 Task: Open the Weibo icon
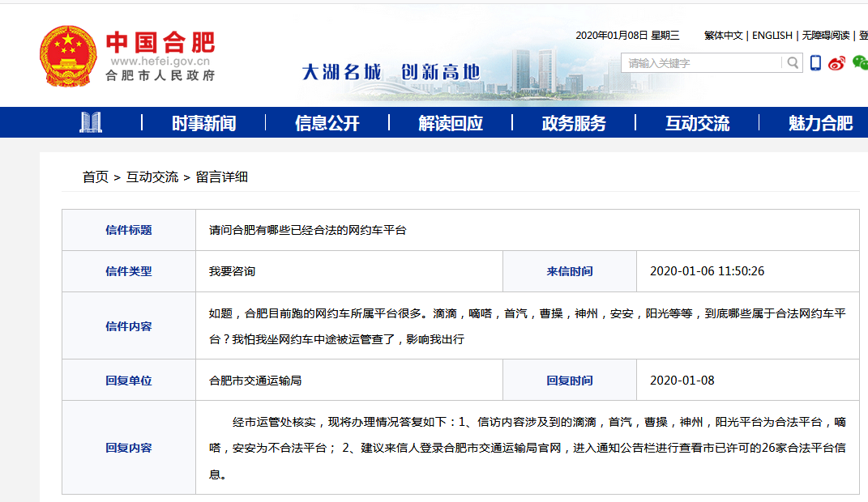(836, 63)
